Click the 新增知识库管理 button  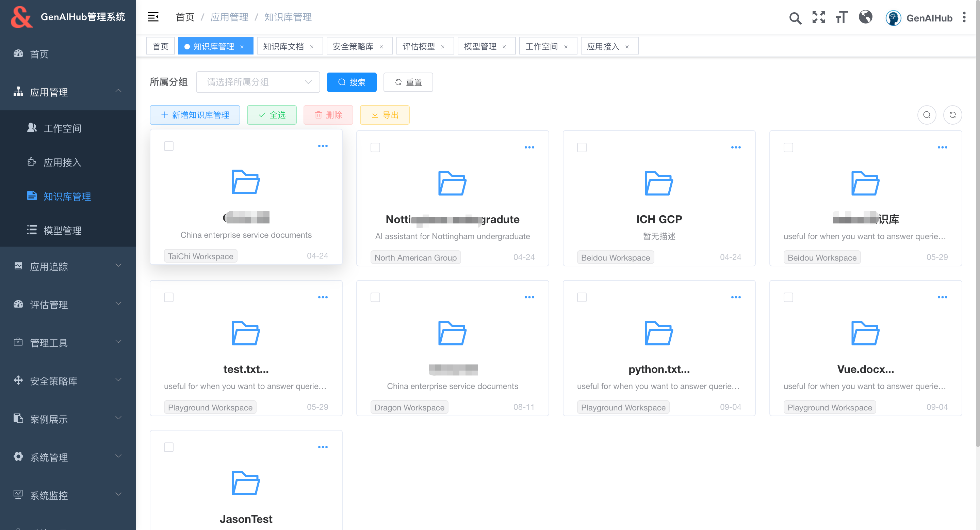click(195, 115)
